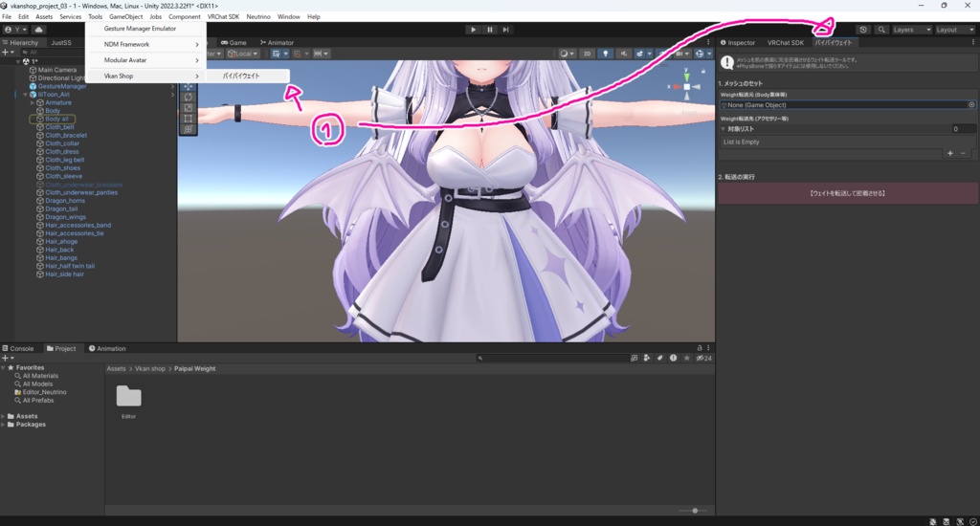Click the Pause button in the toolbar
This screenshot has height=526, width=980.
point(489,30)
